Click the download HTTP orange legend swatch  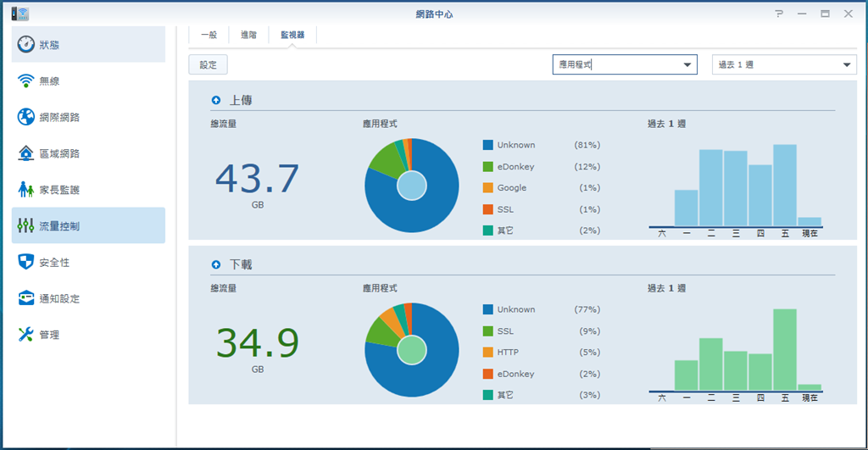point(487,352)
